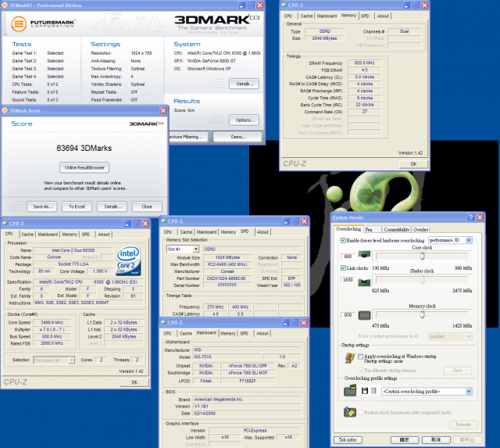The height and width of the screenshot is (448, 500).
Task: Click the Memory clock slider handle
Action: pyautogui.click(x=422, y=315)
